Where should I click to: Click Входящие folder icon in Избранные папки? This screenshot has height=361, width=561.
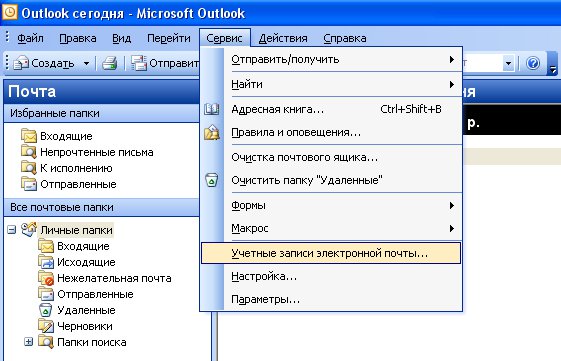coord(29,136)
